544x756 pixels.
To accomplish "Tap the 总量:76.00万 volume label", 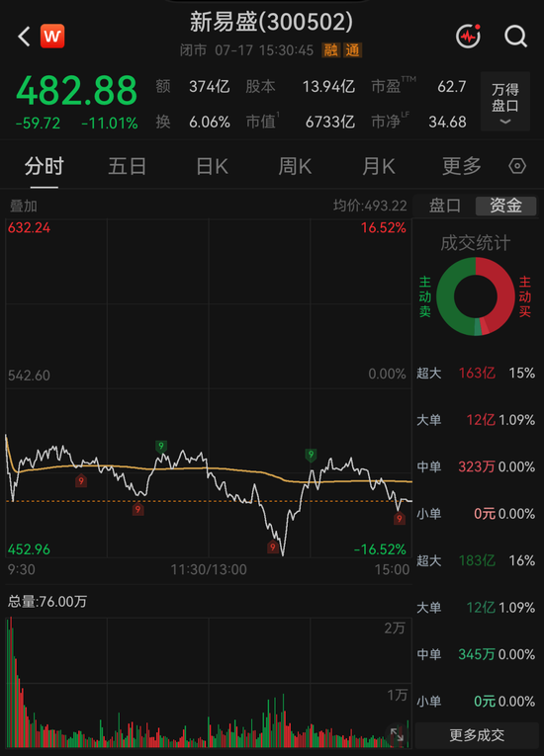I will point(47,602).
